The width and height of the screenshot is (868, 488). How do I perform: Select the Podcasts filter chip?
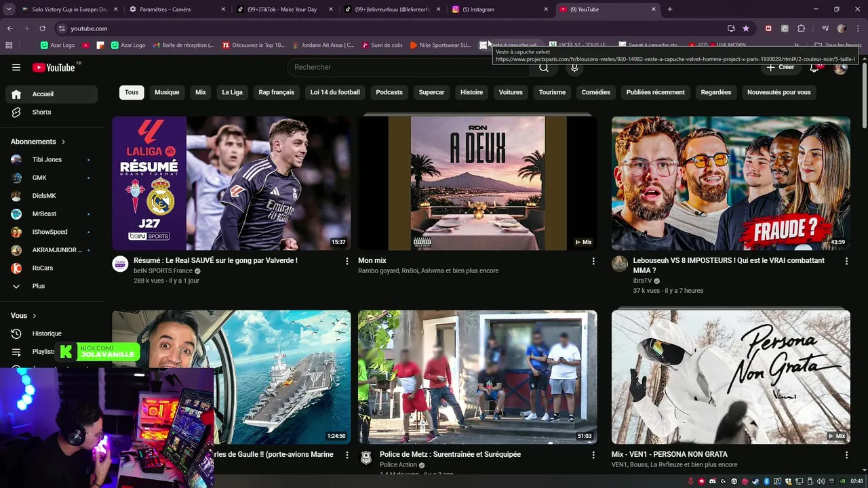pos(389,92)
